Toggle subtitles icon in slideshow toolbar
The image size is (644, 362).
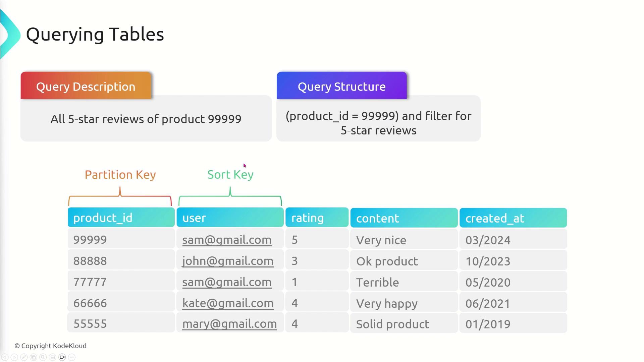(53, 357)
